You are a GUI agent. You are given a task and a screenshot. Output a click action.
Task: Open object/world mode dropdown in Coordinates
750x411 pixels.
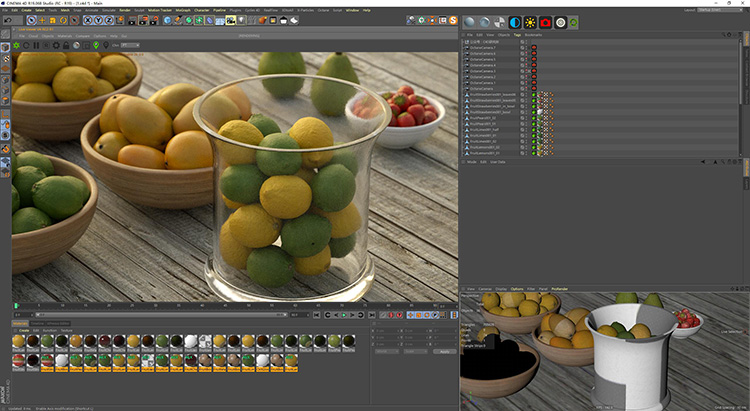click(x=387, y=351)
